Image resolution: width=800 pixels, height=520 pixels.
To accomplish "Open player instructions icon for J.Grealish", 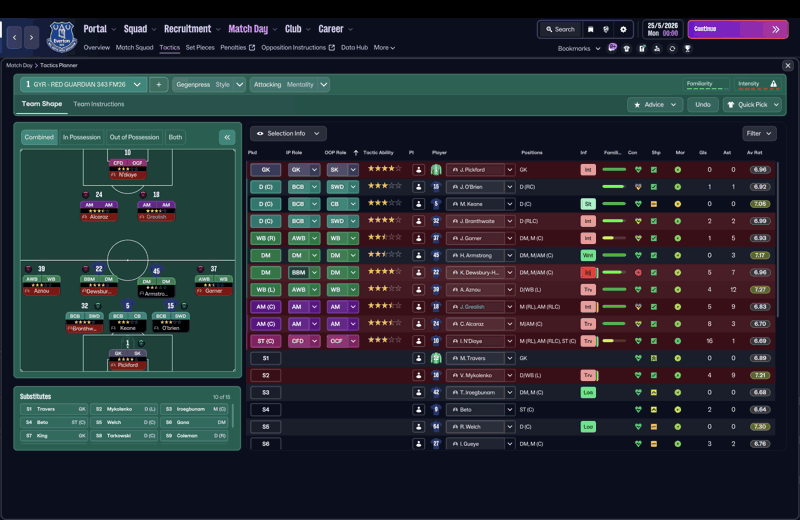I will (x=418, y=307).
